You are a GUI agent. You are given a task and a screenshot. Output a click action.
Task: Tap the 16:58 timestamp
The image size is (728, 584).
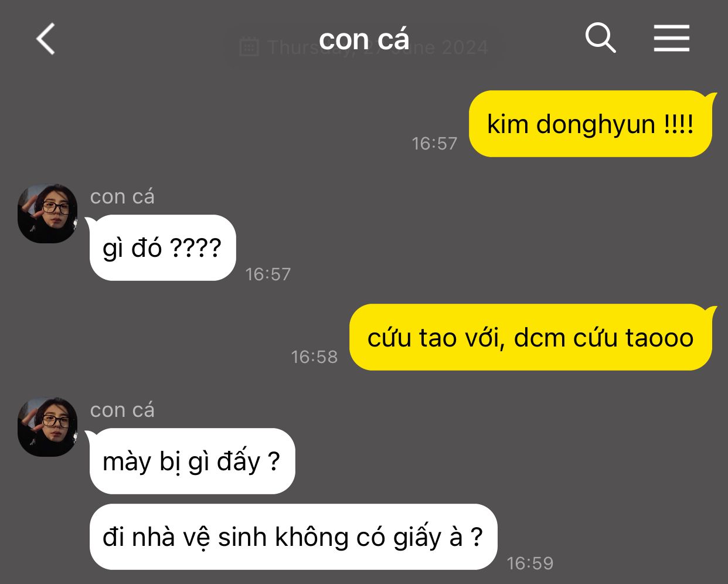[314, 356]
